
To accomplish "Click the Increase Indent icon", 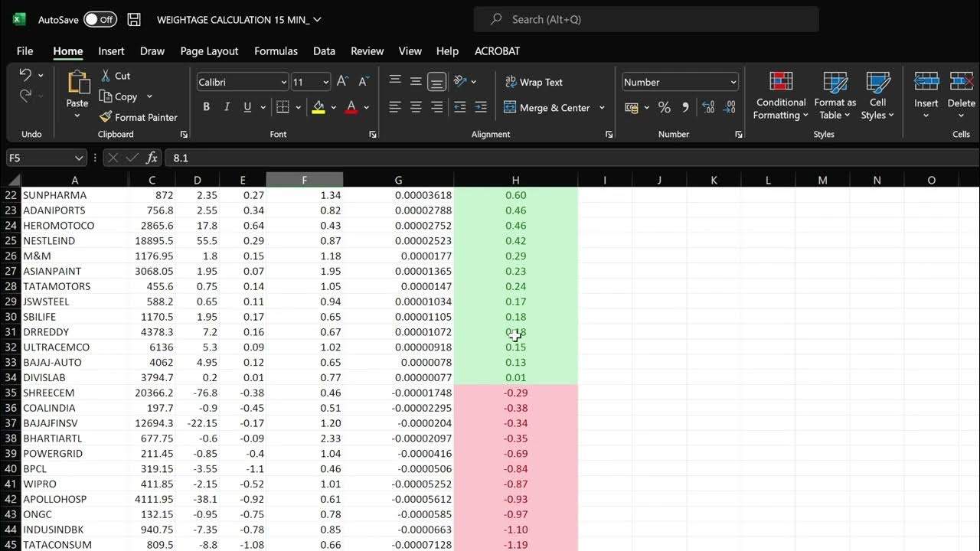I will click(x=481, y=107).
